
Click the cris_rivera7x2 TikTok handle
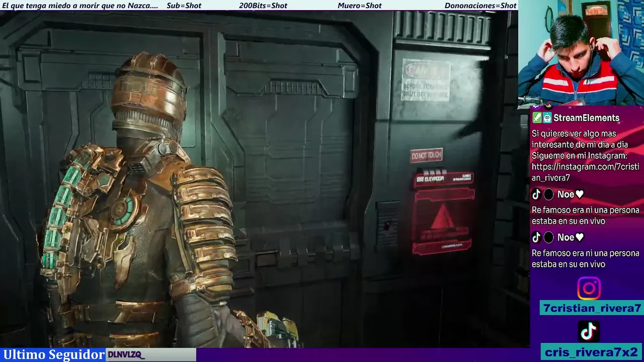592,352
